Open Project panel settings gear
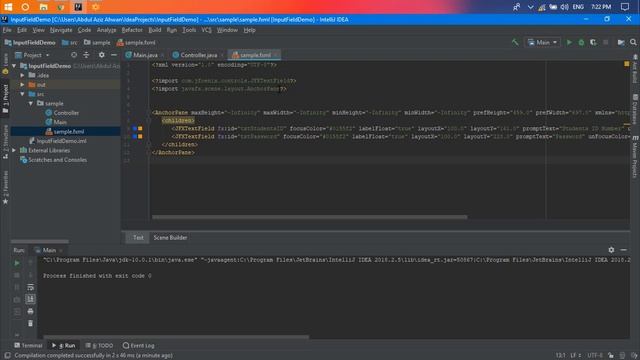Screen dimensions: 640x360 101,55
